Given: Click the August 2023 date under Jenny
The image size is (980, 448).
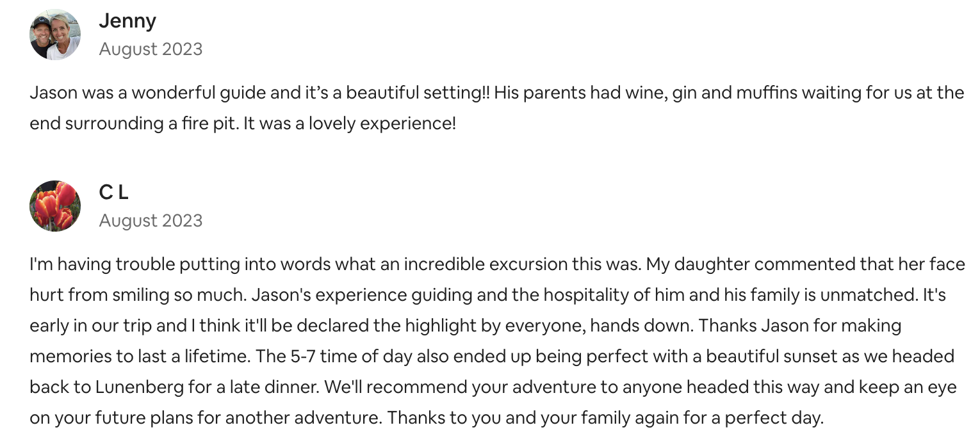Looking at the screenshot, I should (x=151, y=49).
